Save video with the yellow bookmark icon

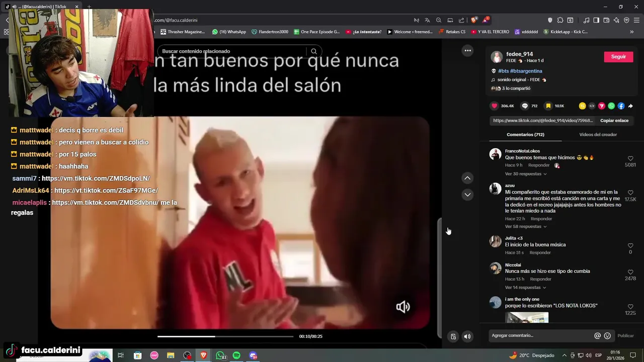(x=548, y=106)
